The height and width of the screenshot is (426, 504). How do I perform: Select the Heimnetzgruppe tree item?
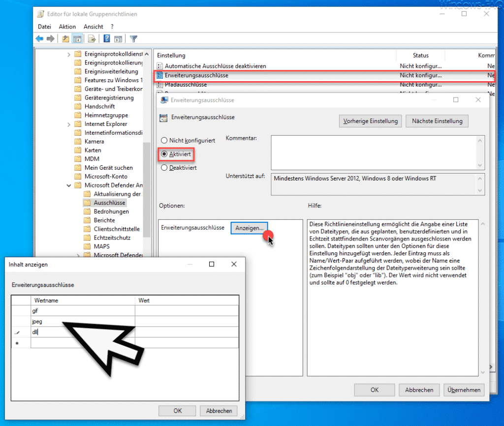point(106,115)
